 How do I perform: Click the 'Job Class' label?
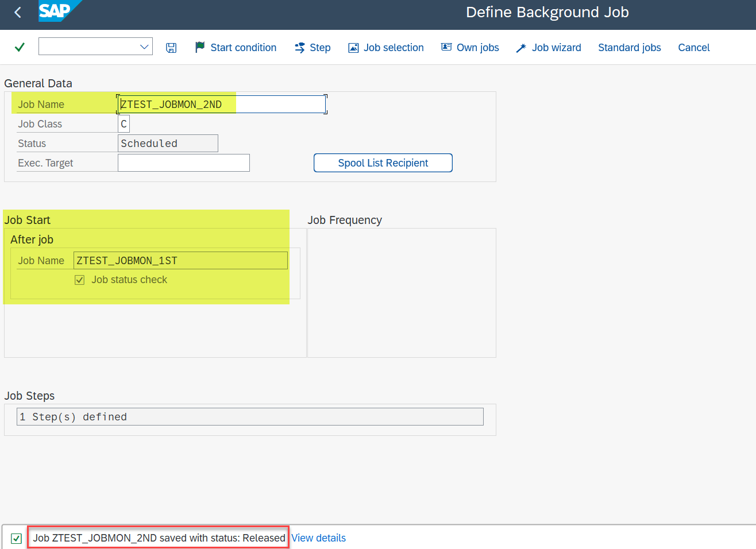pyautogui.click(x=40, y=123)
